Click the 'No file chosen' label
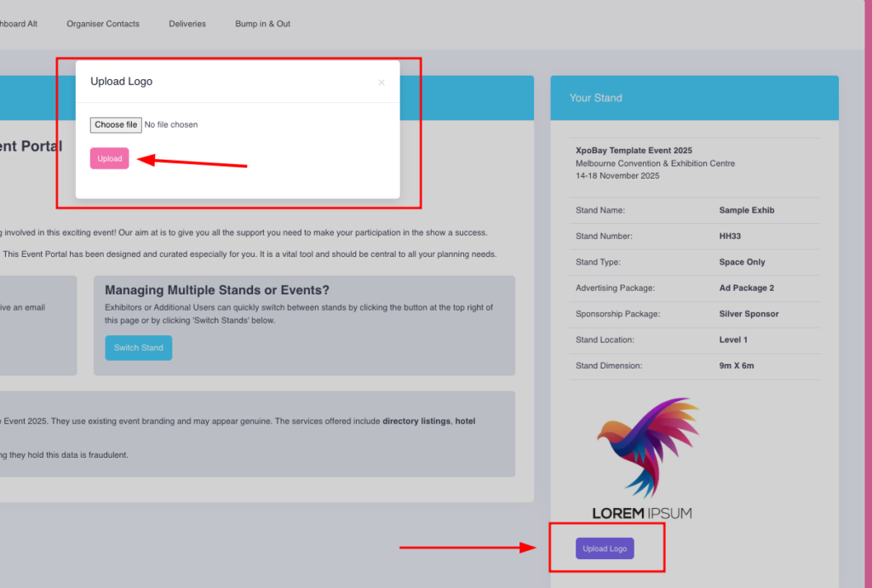 coord(171,125)
